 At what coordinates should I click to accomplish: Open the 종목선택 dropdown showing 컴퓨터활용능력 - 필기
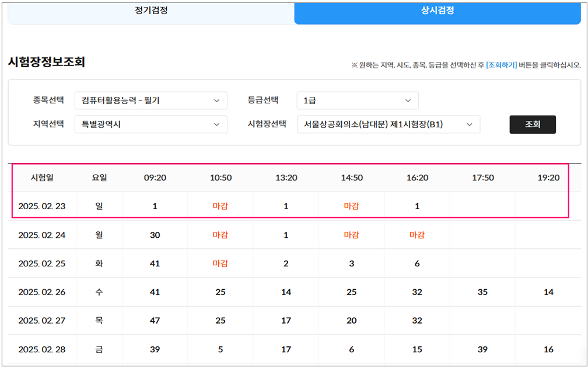coord(151,100)
